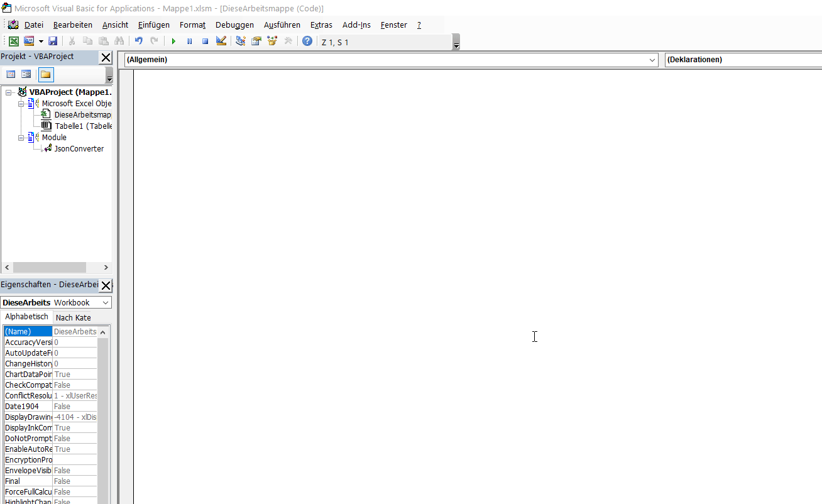Toggle folders view in Project panel

(x=46, y=75)
